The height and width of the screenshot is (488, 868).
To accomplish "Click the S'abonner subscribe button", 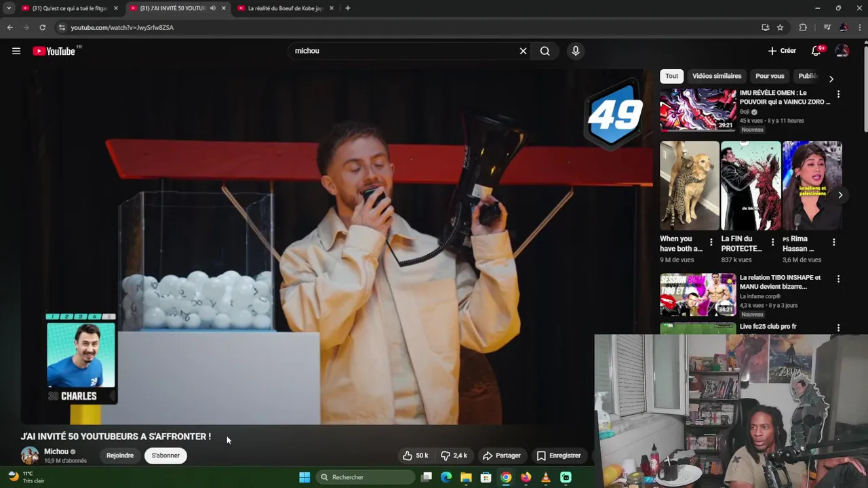I will pyautogui.click(x=165, y=455).
